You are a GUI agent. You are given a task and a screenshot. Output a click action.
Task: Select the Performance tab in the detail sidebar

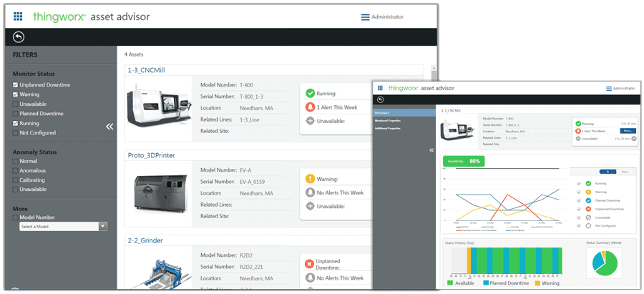tap(404, 112)
